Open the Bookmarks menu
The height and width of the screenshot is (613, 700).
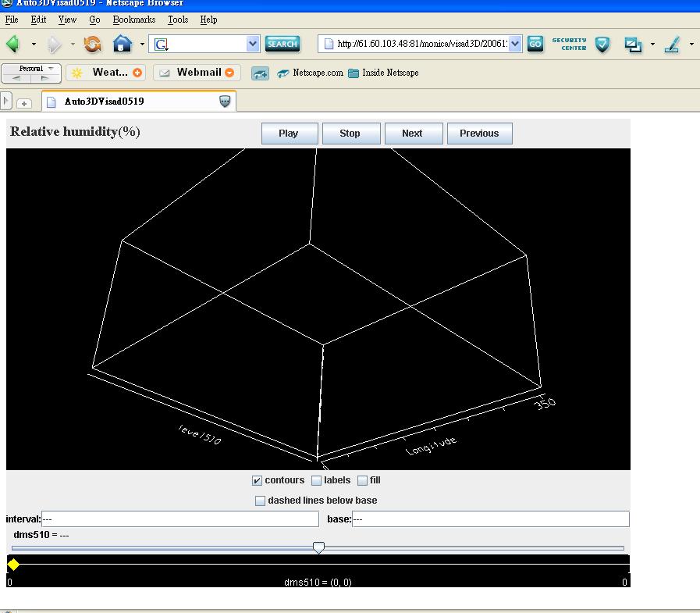133,20
